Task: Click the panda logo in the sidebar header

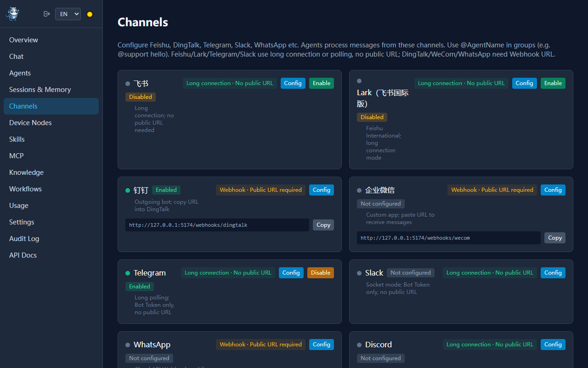Action: 13,14
